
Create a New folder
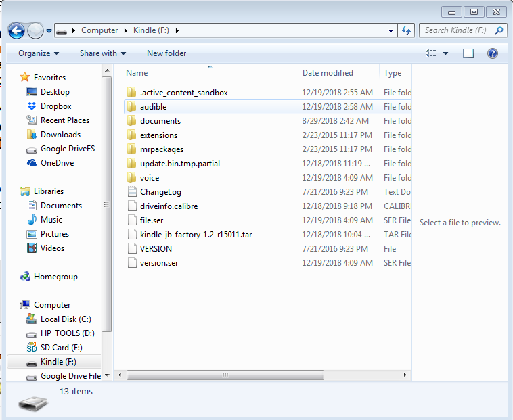click(166, 53)
